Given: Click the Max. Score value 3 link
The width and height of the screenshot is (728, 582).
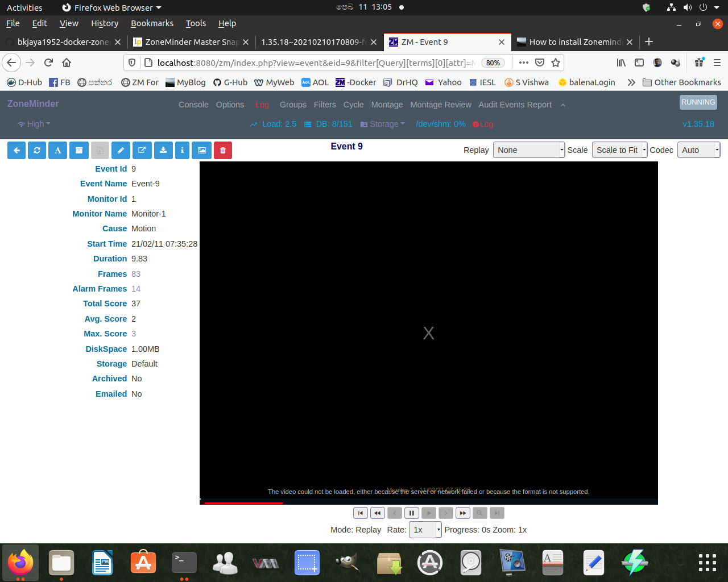Looking at the screenshot, I should point(134,334).
